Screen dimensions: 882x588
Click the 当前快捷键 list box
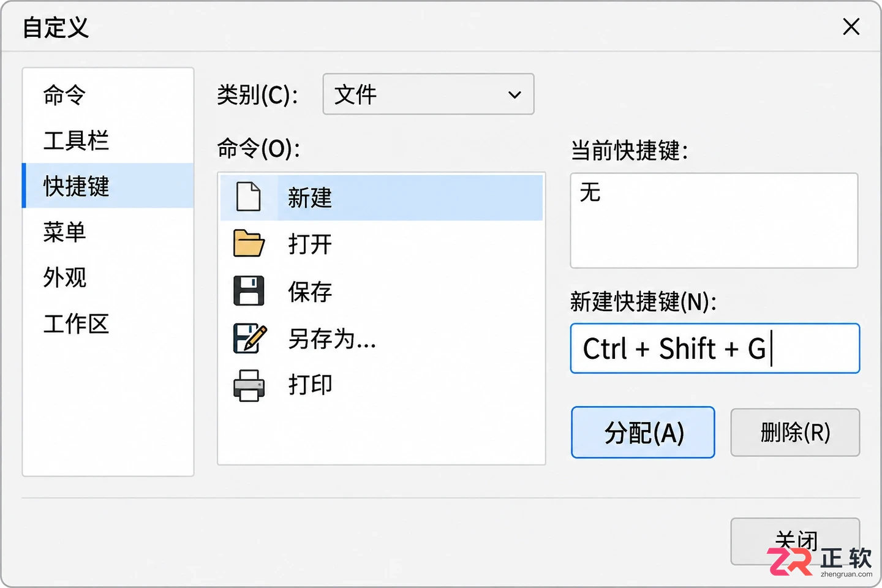click(x=714, y=221)
